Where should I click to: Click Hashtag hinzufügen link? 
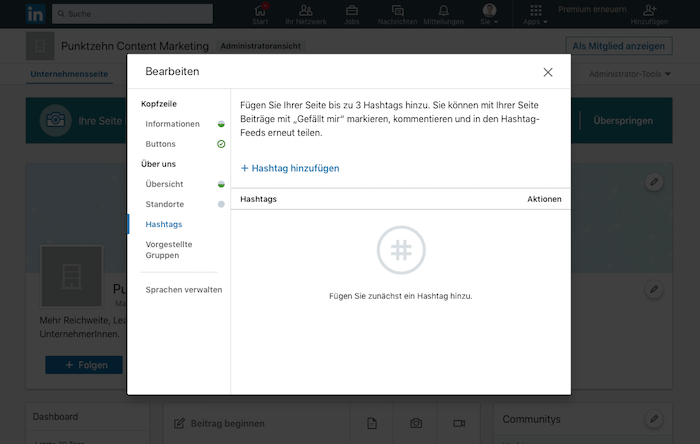[290, 168]
